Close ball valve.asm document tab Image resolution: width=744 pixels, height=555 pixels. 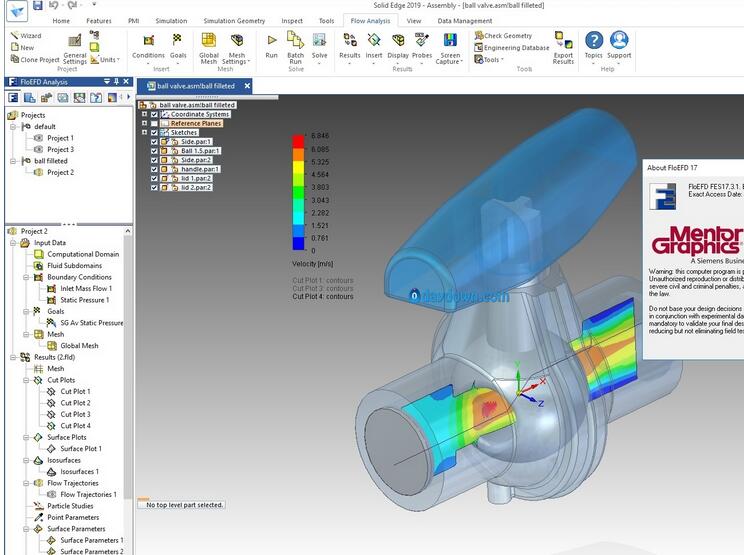(247, 86)
